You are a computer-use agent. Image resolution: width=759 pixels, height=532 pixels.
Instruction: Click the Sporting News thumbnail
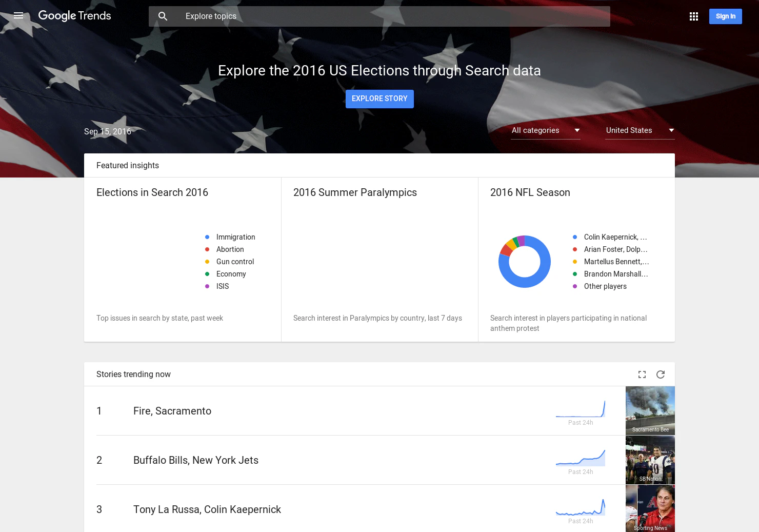(650, 508)
